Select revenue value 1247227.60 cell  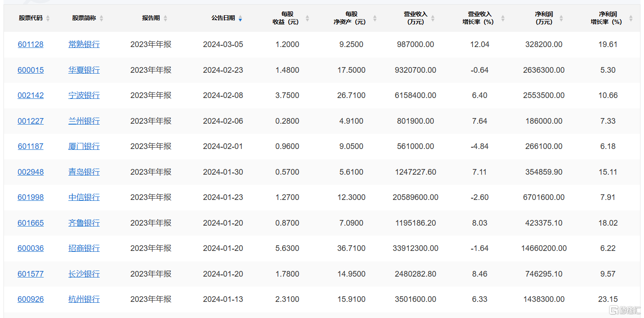tap(415, 172)
